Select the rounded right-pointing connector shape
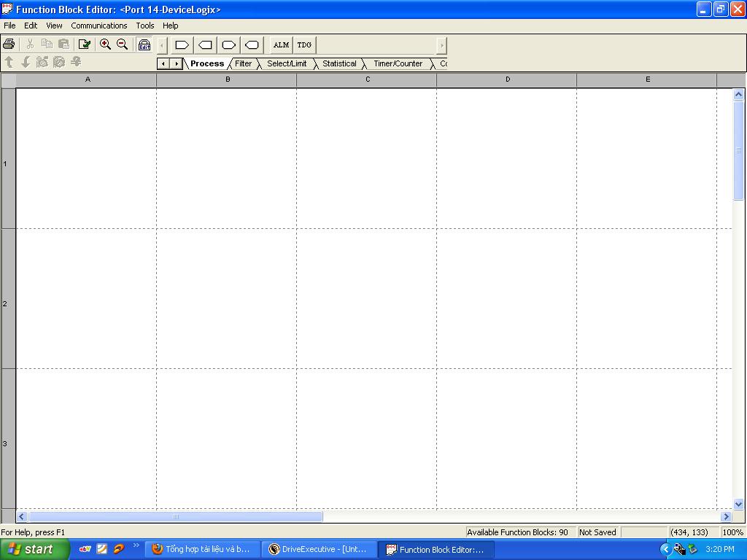Image resolution: width=747 pixels, height=560 pixels. pyautogui.click(x=228, y=44)
